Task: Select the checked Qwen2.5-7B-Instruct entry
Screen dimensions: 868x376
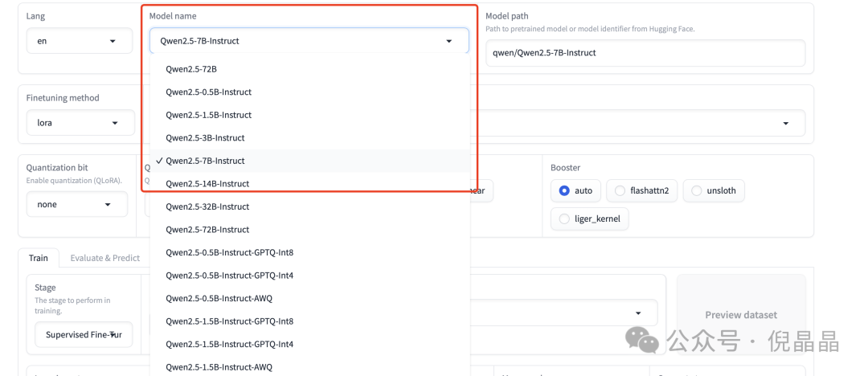Action: point(310,161)
